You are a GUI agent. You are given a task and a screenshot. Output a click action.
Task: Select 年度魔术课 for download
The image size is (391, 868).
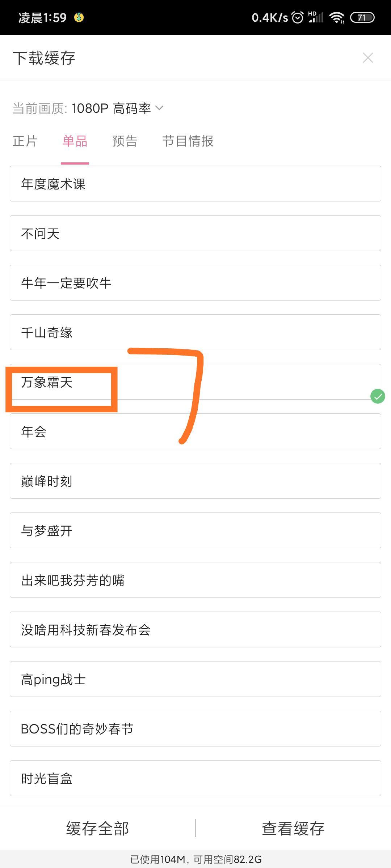click(x=195, y=184)
